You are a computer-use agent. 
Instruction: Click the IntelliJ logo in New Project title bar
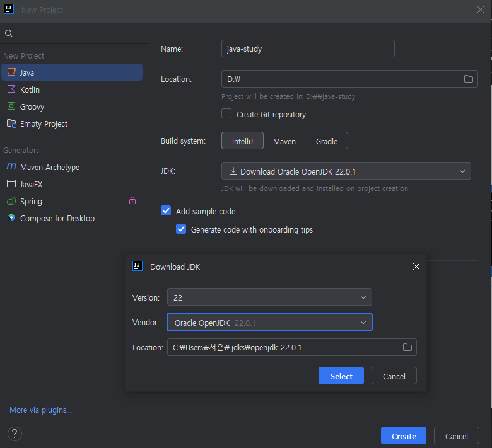pyautogui.click(x=9, y=9)
